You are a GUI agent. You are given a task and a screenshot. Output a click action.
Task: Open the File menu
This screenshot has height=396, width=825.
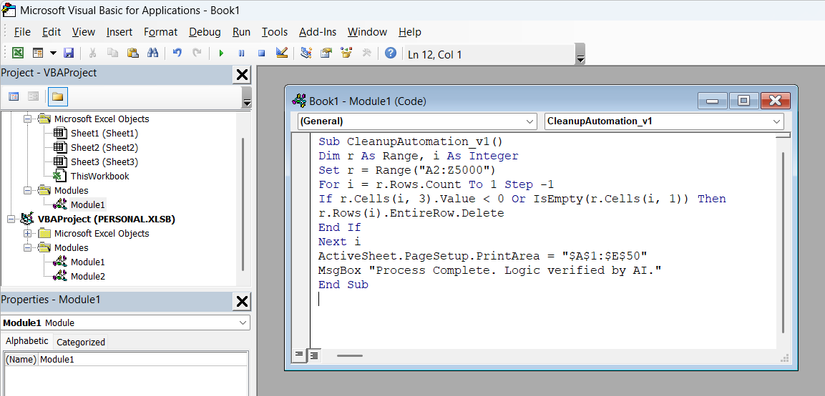pyautogui.click(x=22, y=32)
